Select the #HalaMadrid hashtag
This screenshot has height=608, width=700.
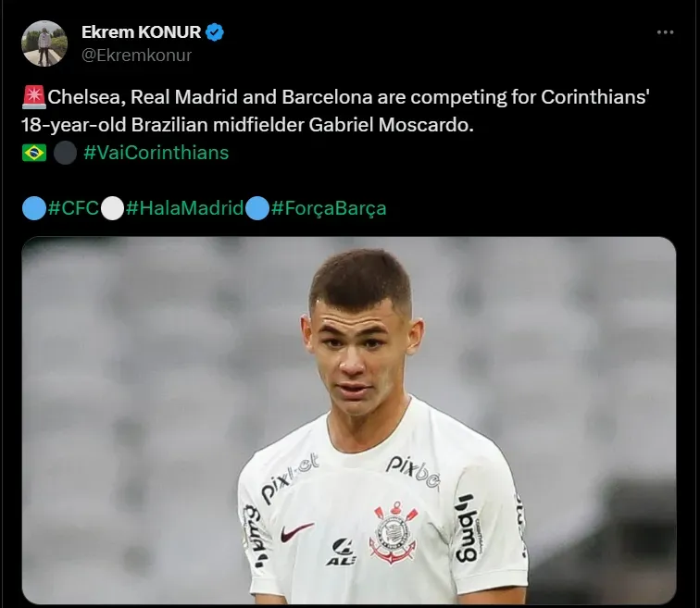184,208
